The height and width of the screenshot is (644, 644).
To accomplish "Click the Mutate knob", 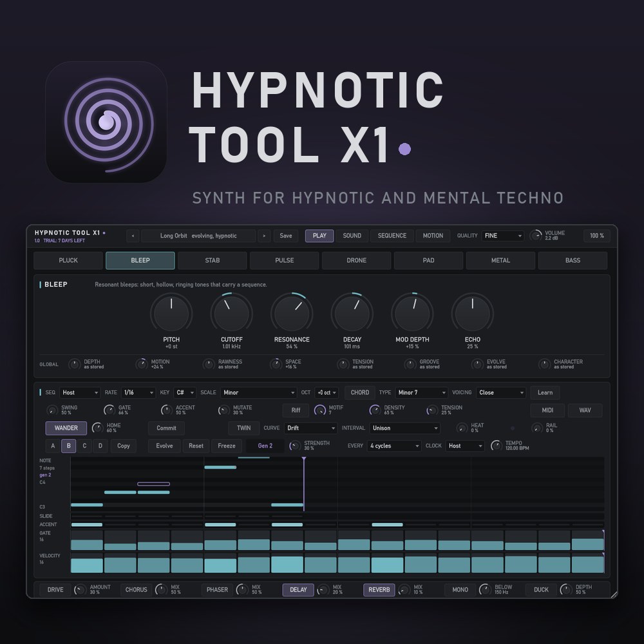I will pyautogui.click(x=223, y=410).
